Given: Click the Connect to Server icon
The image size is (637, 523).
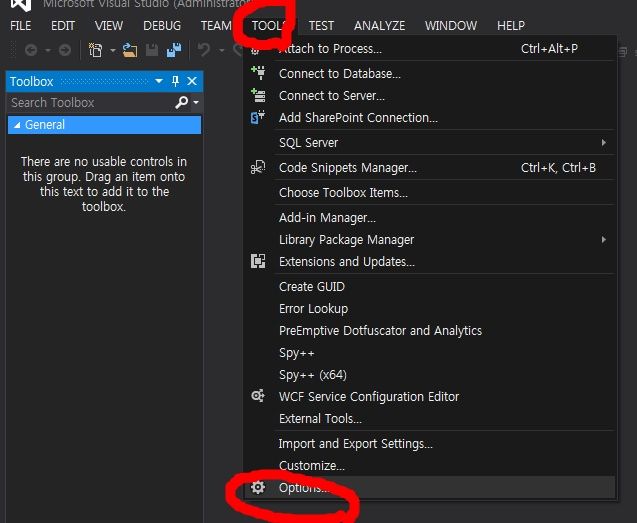Looking at the screenshot, I should (258, 95).
